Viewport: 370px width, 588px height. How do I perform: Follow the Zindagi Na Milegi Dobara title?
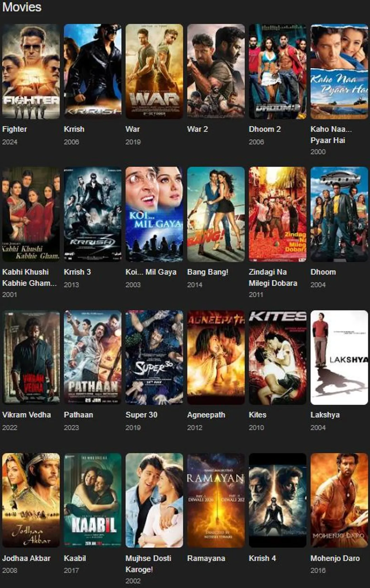tap(273, 278)
